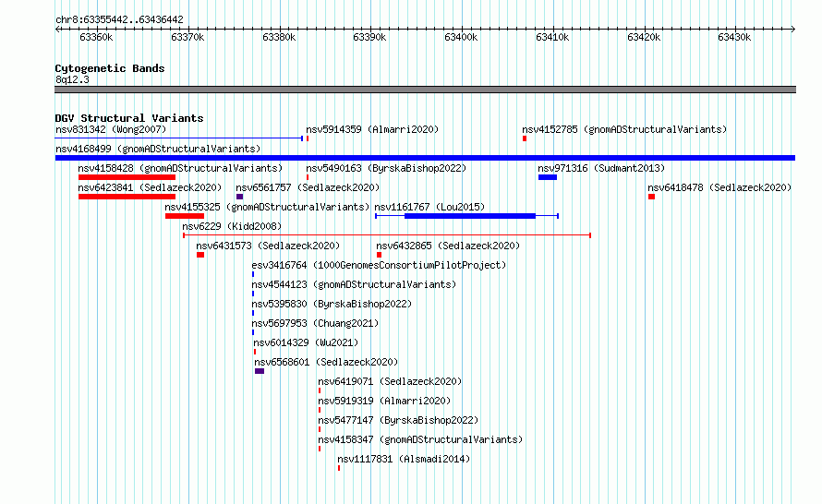Select nsv6568601 (Sedlazeck2020) label
This screenshot has height=504, width=822.
tap(326, 362)
